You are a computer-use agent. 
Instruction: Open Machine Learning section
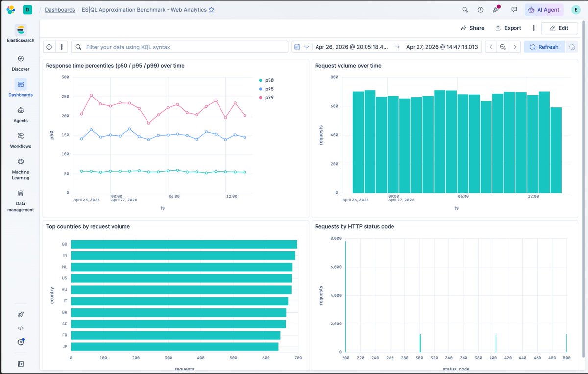[21, 168]
